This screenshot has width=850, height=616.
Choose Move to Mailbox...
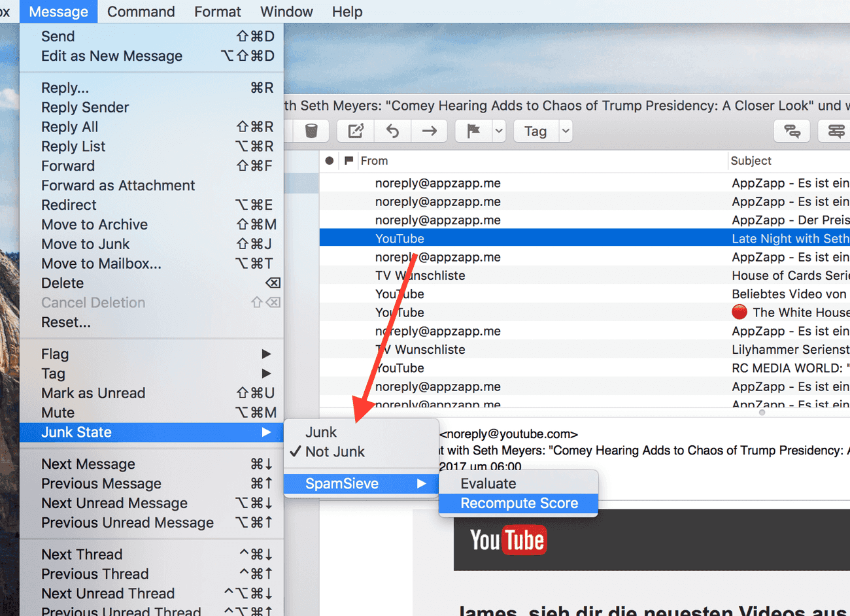click(x=152, y=264)
